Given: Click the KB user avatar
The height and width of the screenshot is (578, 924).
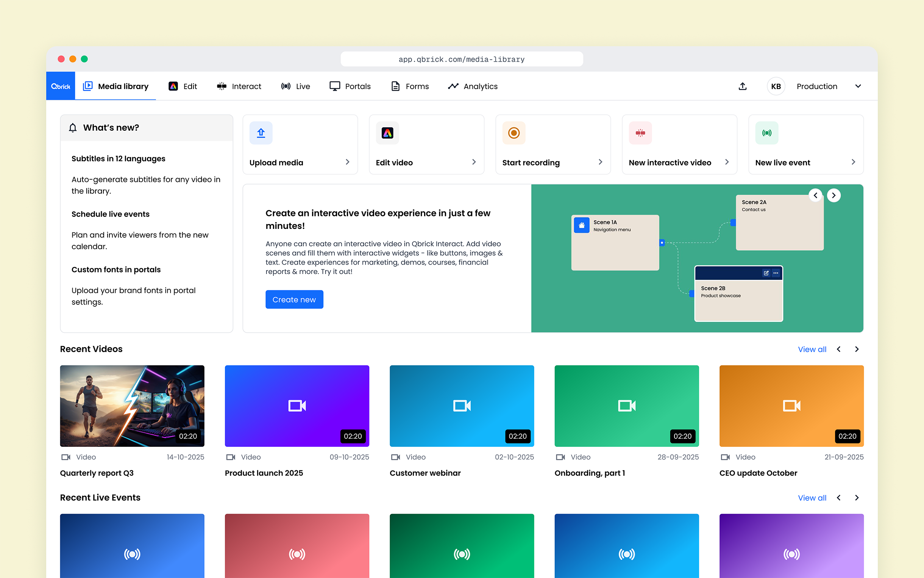Looking at the screenshot, I should (x=776, y=86).
